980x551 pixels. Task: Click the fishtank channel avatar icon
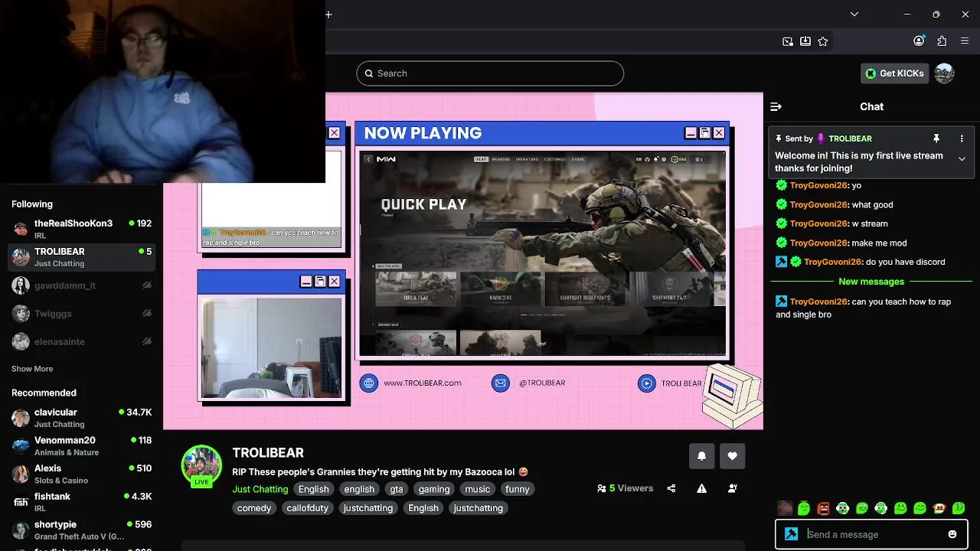pos(21,503)
